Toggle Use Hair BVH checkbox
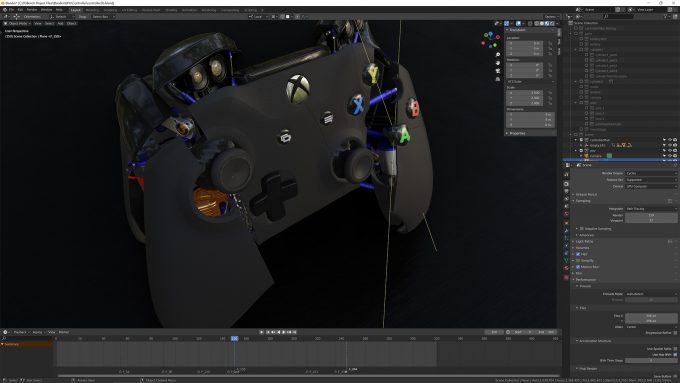 click(675, 355)
